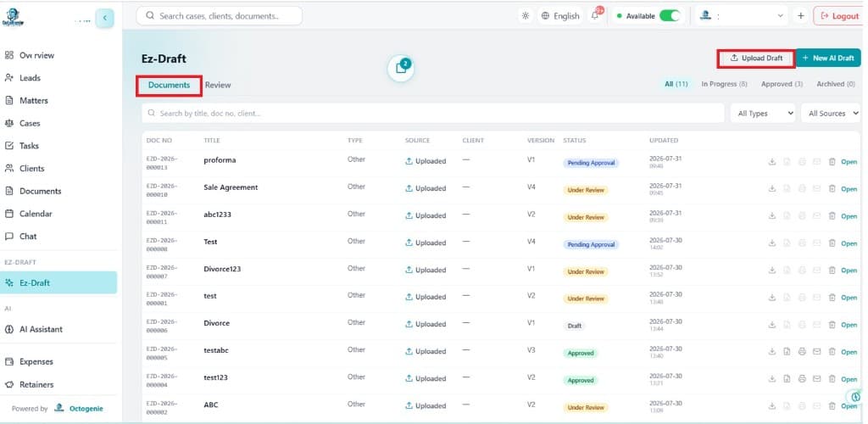Viewport: 868px width, 424px height.
Task: Open the Test row via Open link
Action: 849,243
